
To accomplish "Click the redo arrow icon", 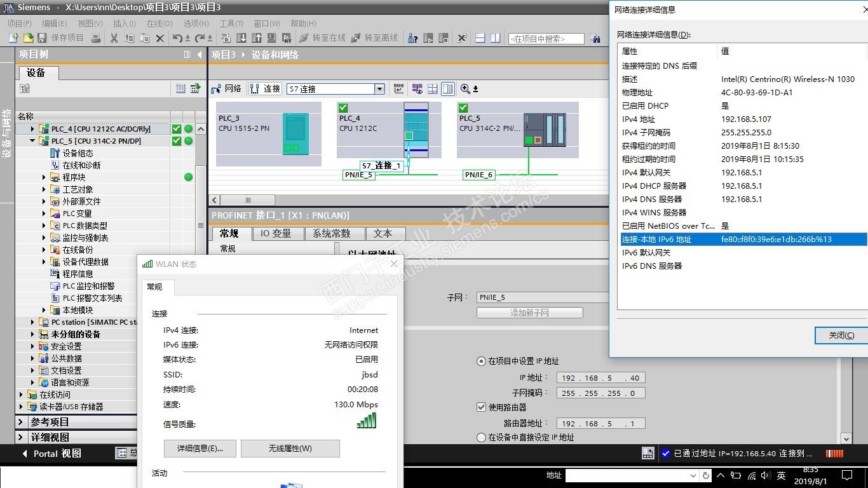I will tap(200, 38).
